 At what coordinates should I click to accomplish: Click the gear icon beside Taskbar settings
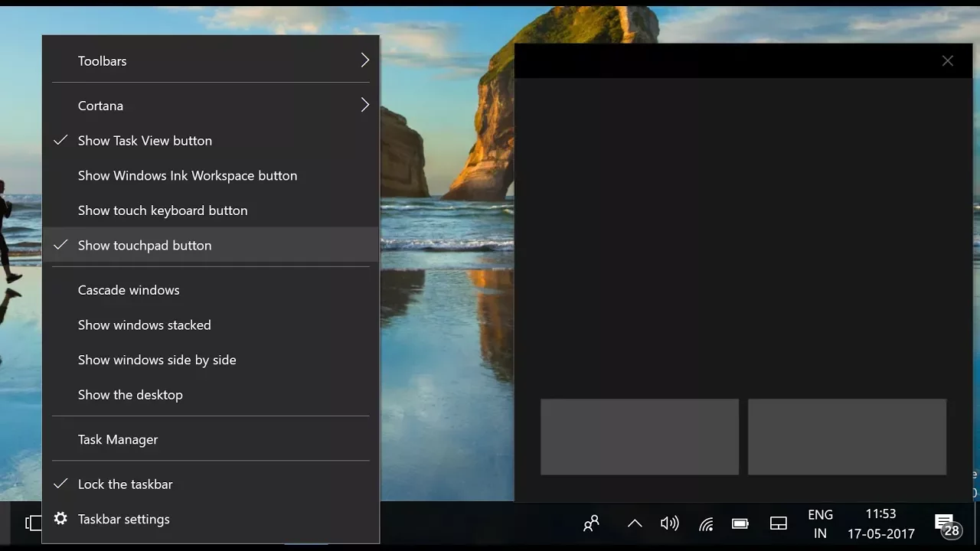60,519
